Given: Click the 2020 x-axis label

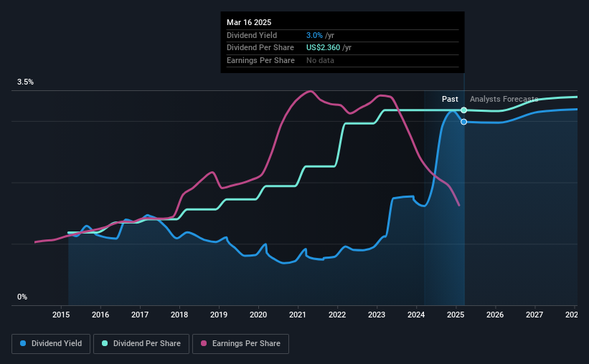Looking at the screenshot, I should coord(258,315).
